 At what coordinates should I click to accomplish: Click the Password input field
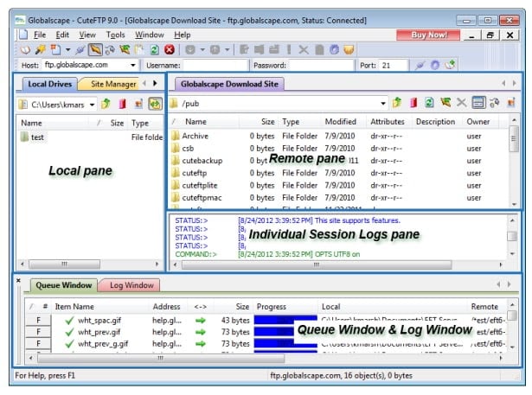[x=321, y=65]
